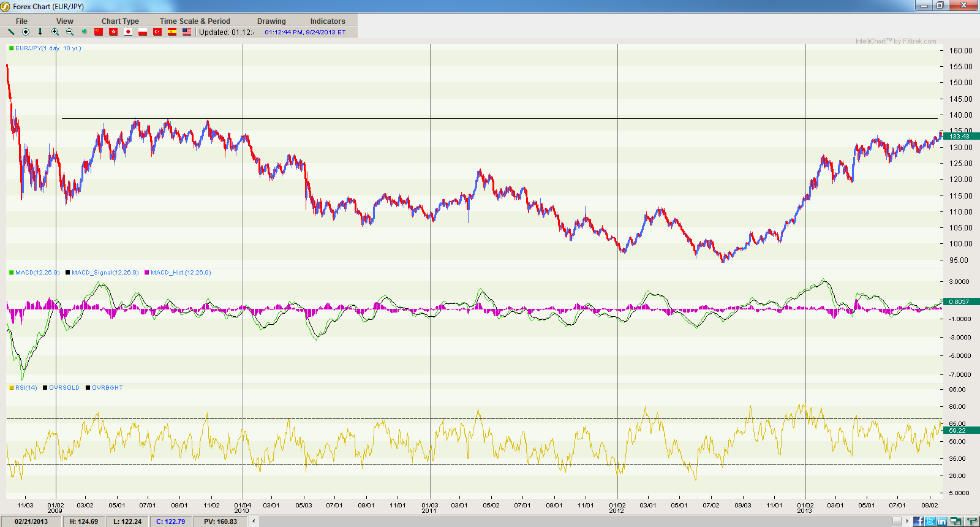Switch language using the Japan flag
The height and width of the screenshot is (527, 980).
pos(128,32)
